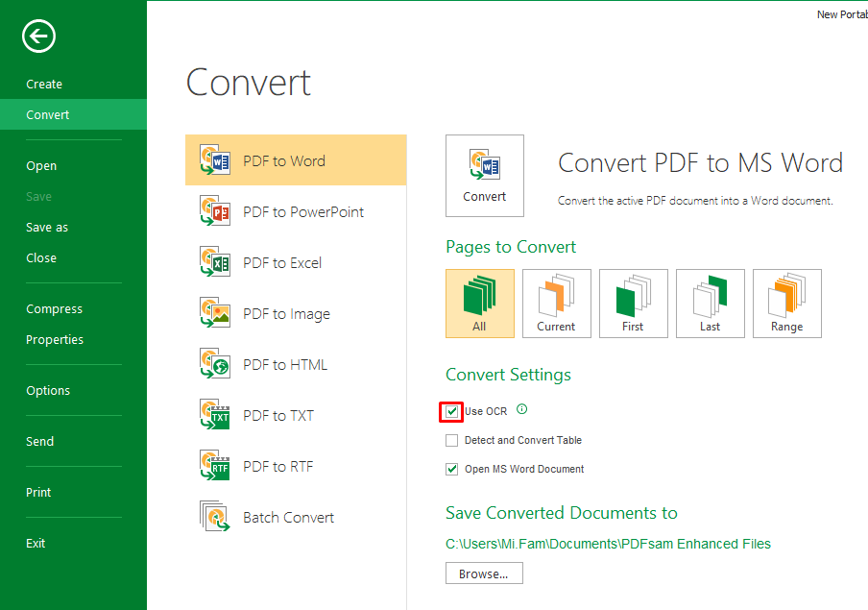Click the back arrow circle icon
The width and height of the screenshot is (868, 610).
click(38, 37)
